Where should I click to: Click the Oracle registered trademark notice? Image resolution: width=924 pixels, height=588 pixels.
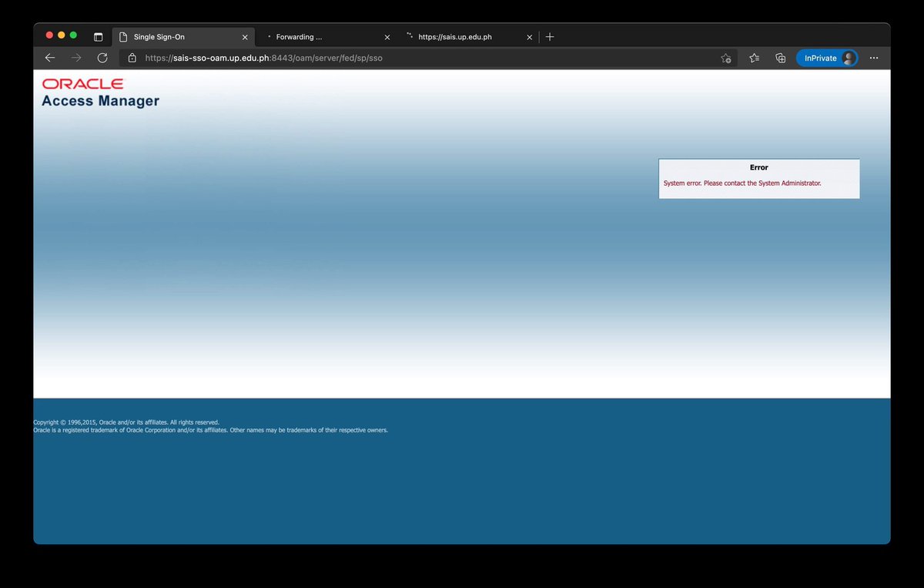(x=210, y=430)
